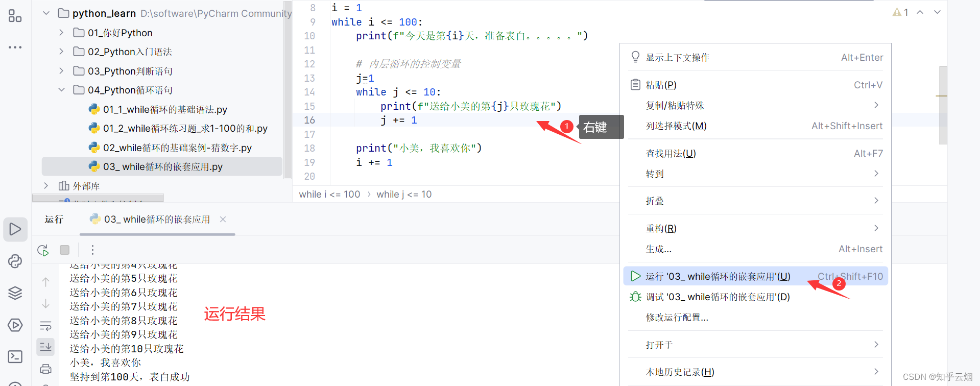Open 本地历史记录(H) submenu arrow
The width and height of the screenshot is (980, 386).
click(x=876, y=372)
